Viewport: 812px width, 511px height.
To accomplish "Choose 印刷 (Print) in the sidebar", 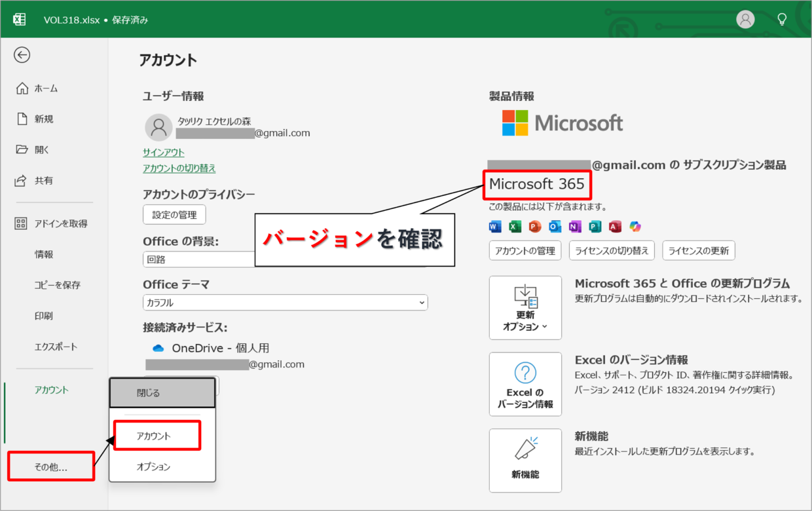I will click(x=44, y=316).
